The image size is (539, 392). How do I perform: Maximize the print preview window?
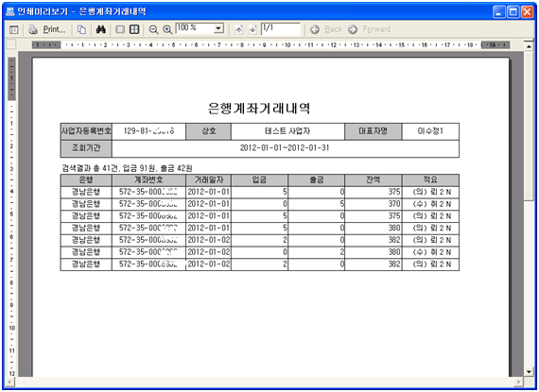[x=513, y=12]
